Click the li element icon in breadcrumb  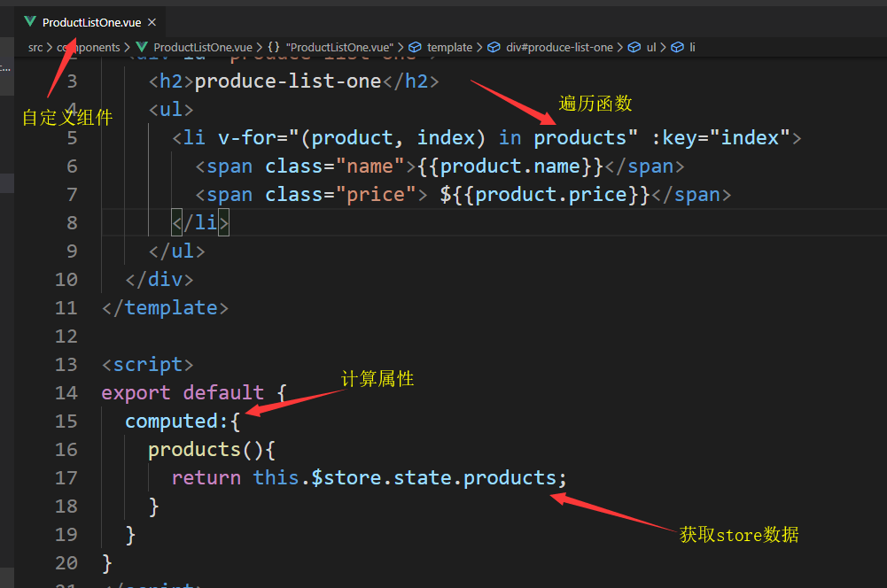pos(678,47)
